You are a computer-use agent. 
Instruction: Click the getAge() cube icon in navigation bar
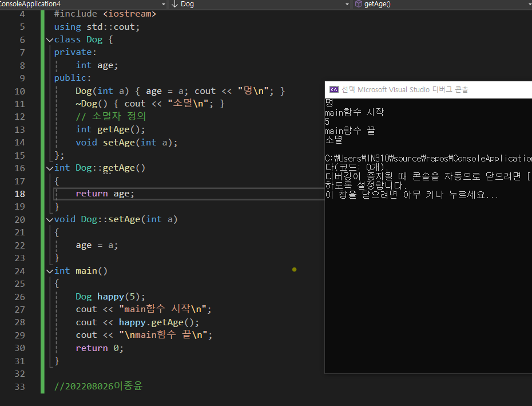[x=358, y=4]
